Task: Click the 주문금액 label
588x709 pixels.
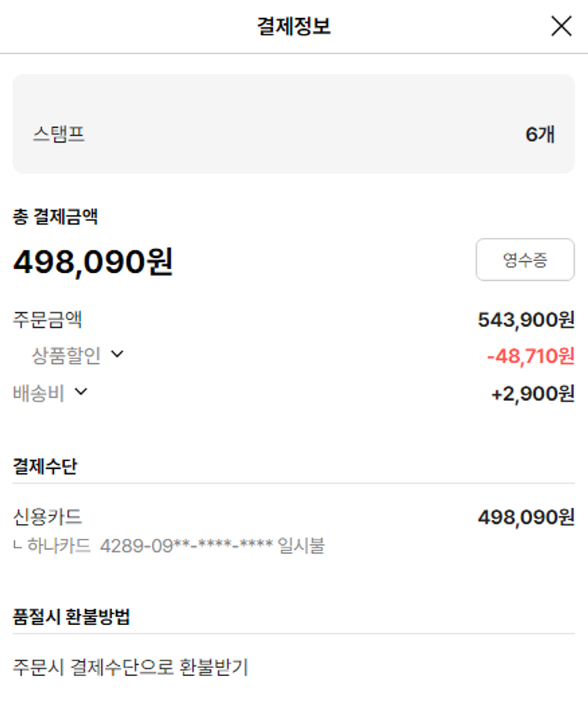Action: point(48,320)
